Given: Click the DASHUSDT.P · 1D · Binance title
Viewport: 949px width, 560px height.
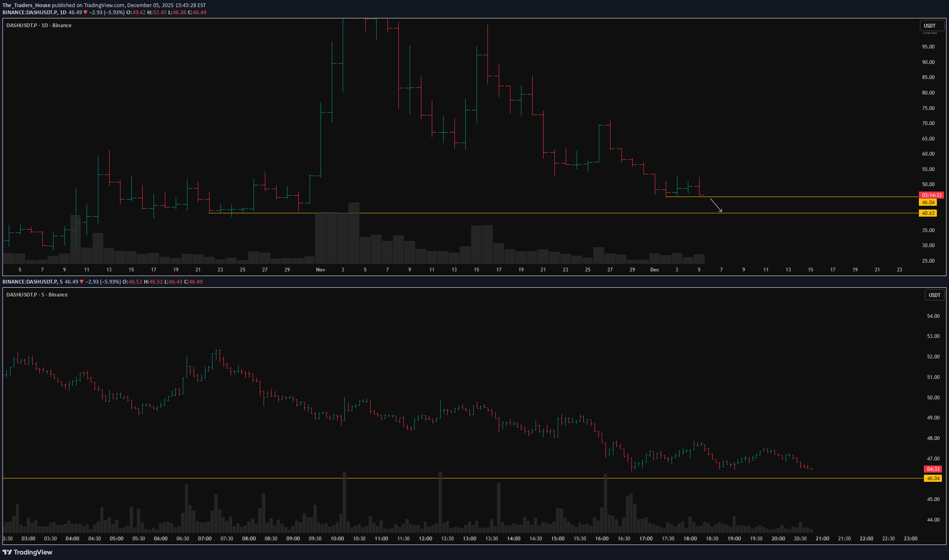Looking at the screenshot, I should coord(39,26).
